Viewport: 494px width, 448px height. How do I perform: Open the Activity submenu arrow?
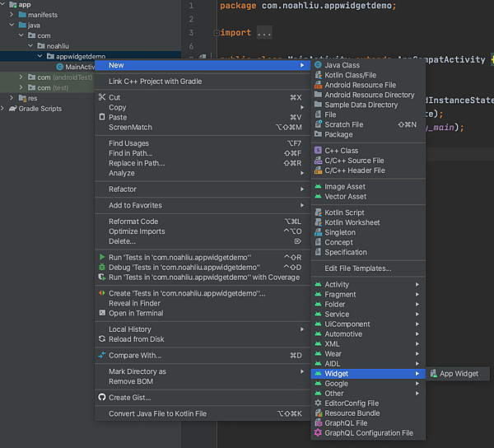click(417, 284)
